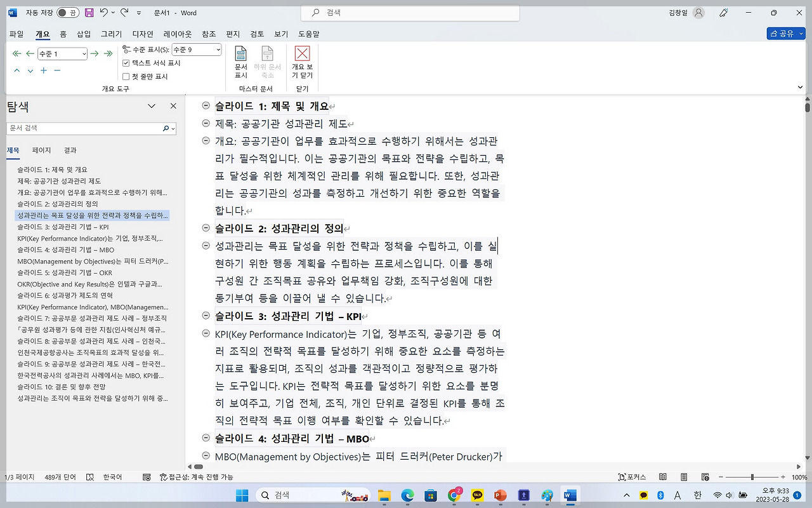812x508 pixels.
Task: Click the navigation pane 문서 검색 search field
Action: [84, 128]
